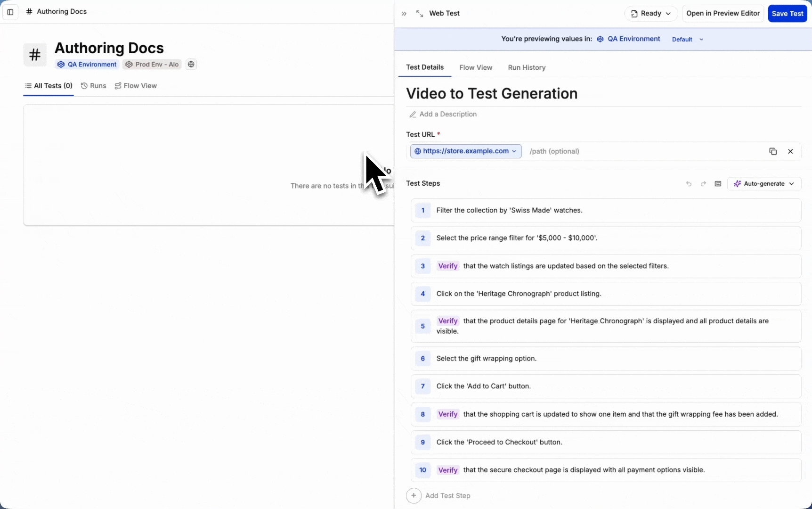Viewport: 812px width, 509px height.
Task: Clear the test URL with the X icon
Action: (x=790, y=151)
